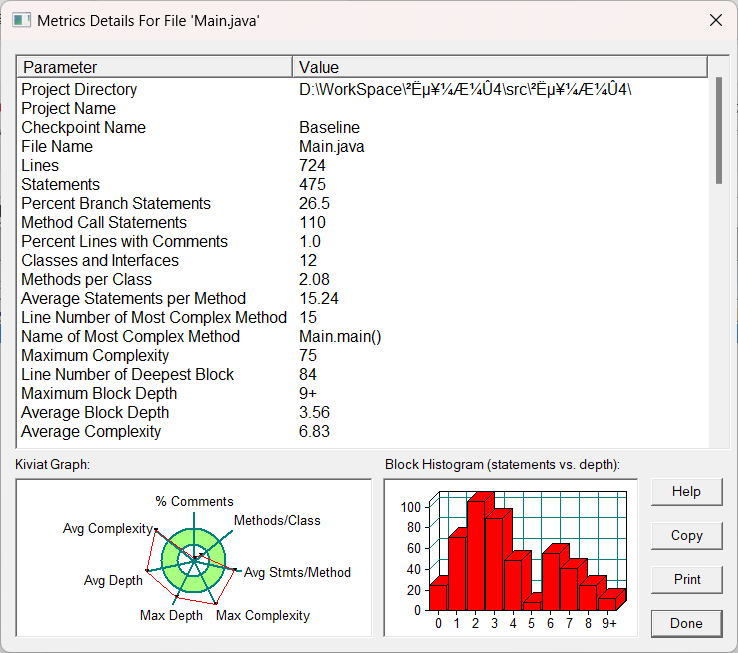Select the Percent Branch Statements row

click(116, 204)
